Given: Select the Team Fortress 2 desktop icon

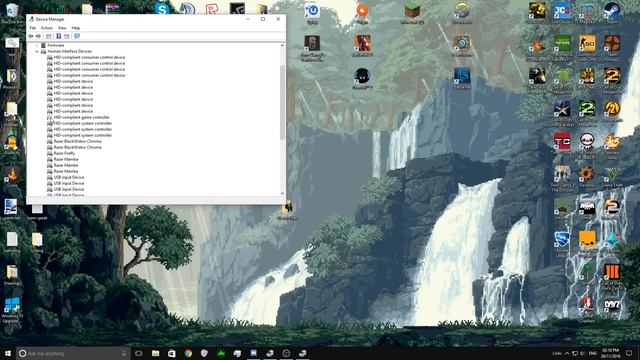Looking at the screenshot, I should 612,46.
